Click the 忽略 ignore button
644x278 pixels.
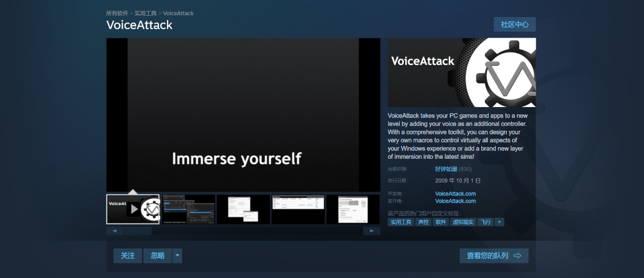coord(157,255)
